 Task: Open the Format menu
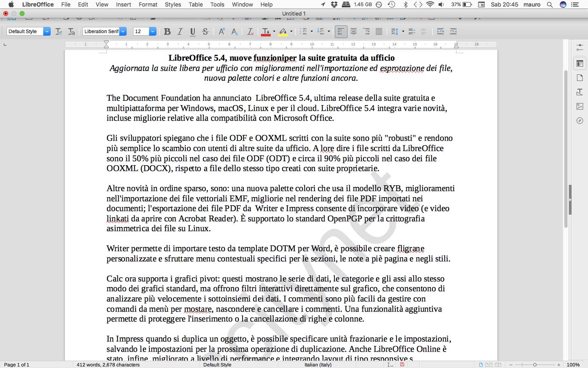pos(148,4)
